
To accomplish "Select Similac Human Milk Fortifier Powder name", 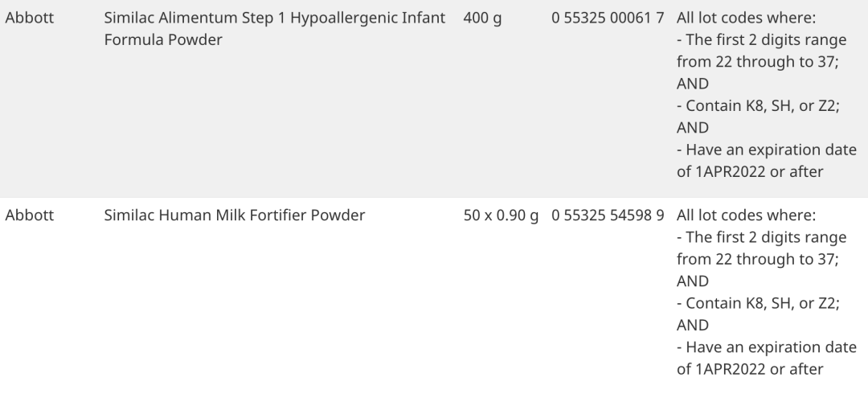I will (235, 215).
